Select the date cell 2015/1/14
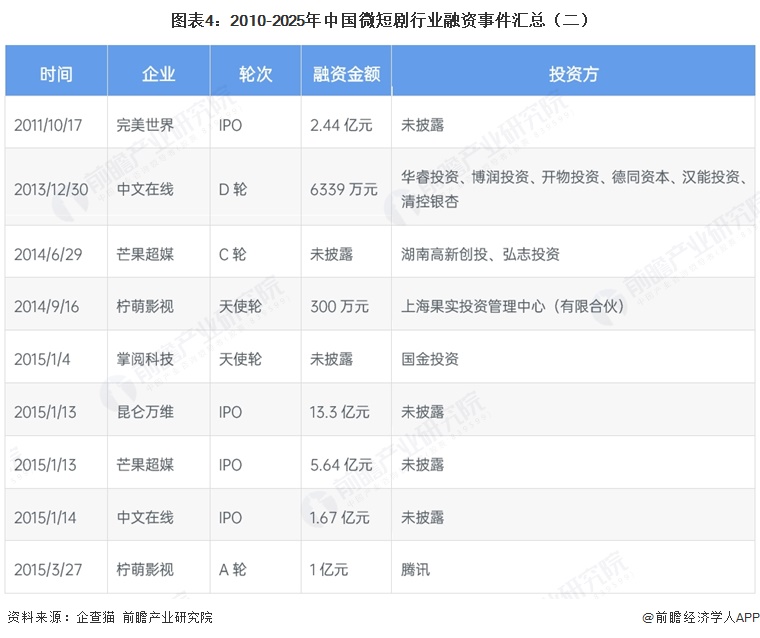This screenshot has width=760, height=638. (x=45, y=518)
